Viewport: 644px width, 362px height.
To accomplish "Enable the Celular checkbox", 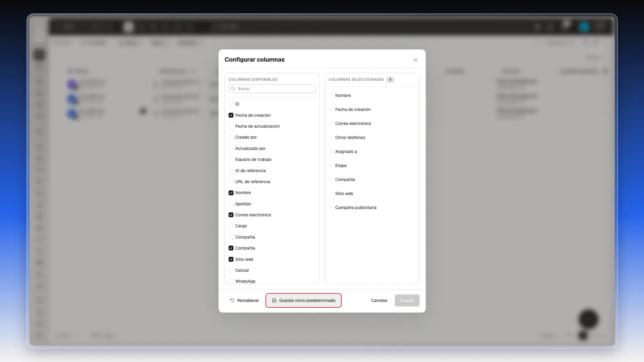I will (x=231, y=270).
